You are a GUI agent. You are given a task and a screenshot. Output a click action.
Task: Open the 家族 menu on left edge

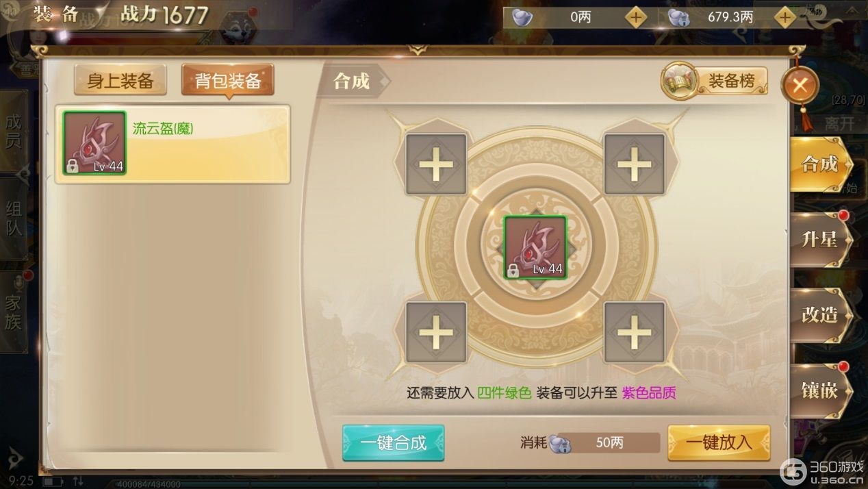click(14, 312)
